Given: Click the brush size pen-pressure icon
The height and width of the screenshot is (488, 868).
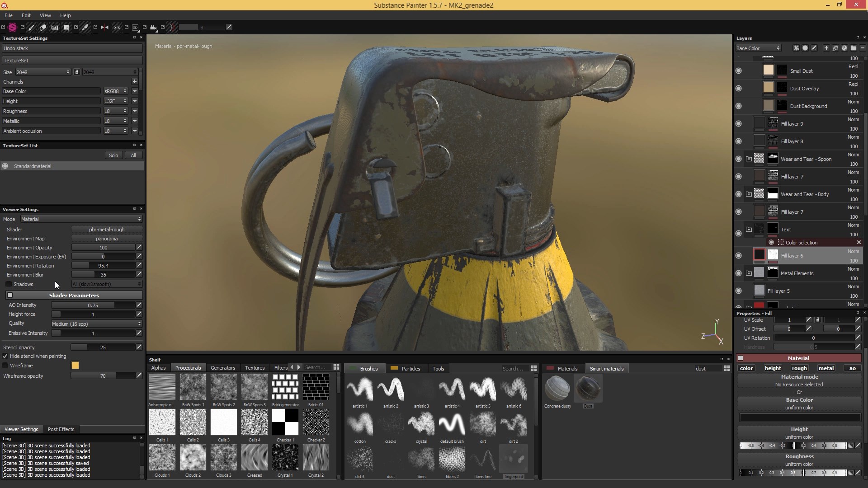Looking at the screenshot, I should (229, 28).
